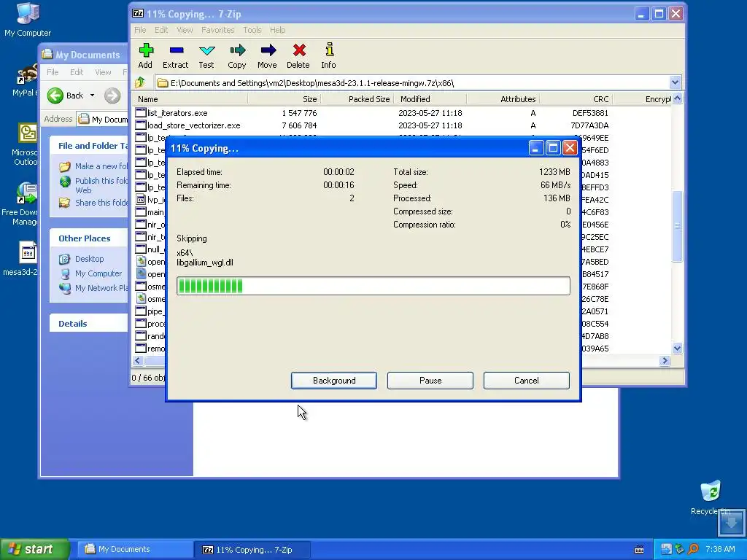Viewport: 747px width, 560px height.
Task: Click the load_store_vectorizer.exe file icon
Action: click(x=141, y=125)
